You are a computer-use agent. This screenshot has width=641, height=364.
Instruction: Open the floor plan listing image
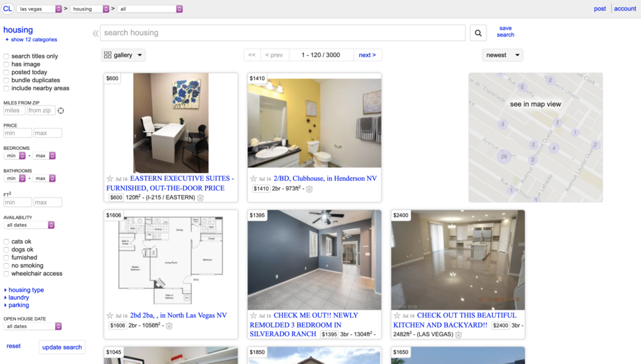coord(171,260)
